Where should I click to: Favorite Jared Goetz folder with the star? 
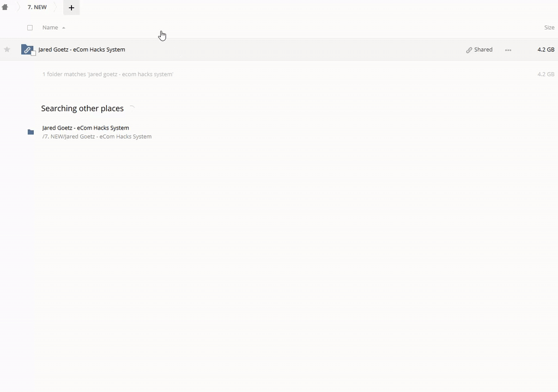(7, 50)
